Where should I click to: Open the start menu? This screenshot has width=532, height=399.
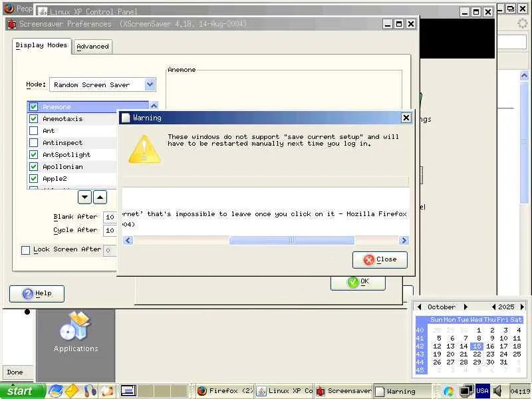23,391
